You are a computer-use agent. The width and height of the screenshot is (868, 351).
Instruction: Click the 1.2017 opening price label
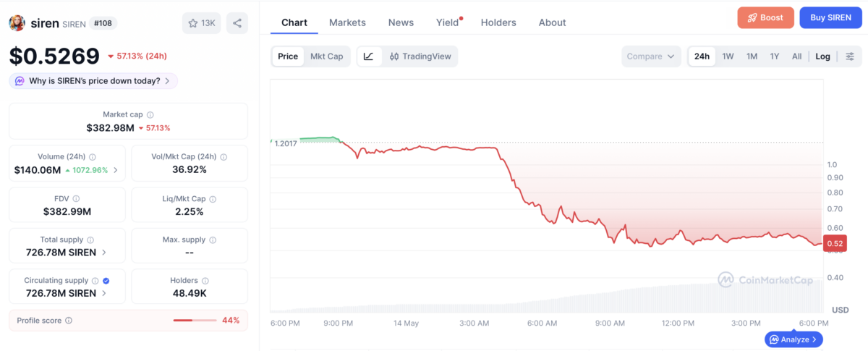point(286,143)
